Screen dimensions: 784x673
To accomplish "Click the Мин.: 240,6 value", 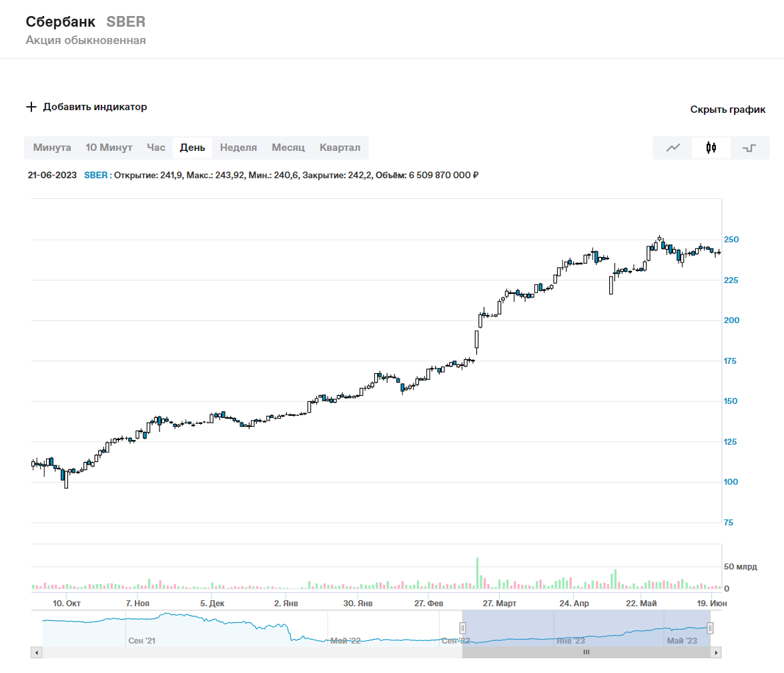I will tap(274, 175).
